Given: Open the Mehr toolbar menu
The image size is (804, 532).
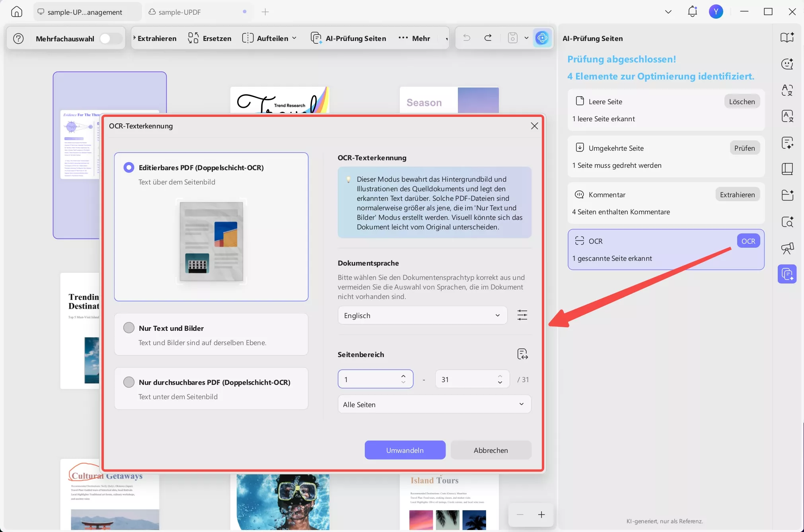Looking at the screenshot, I should (x=415, y=39).
